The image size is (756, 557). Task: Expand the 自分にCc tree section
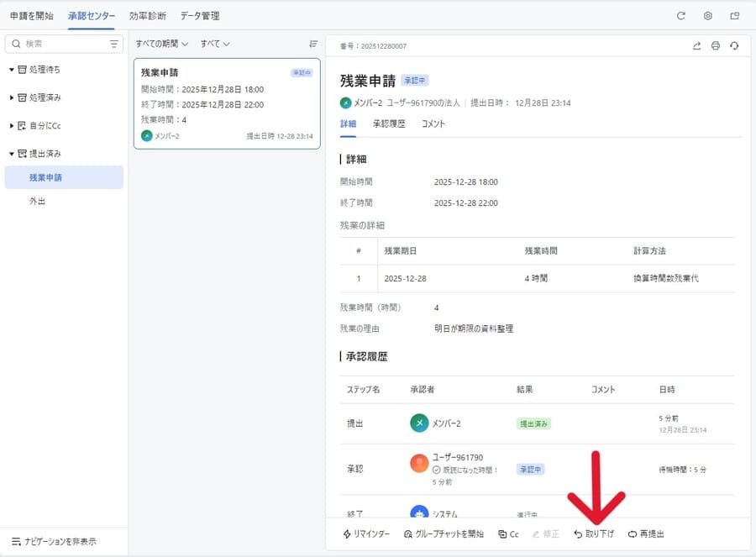click(12, 126)
